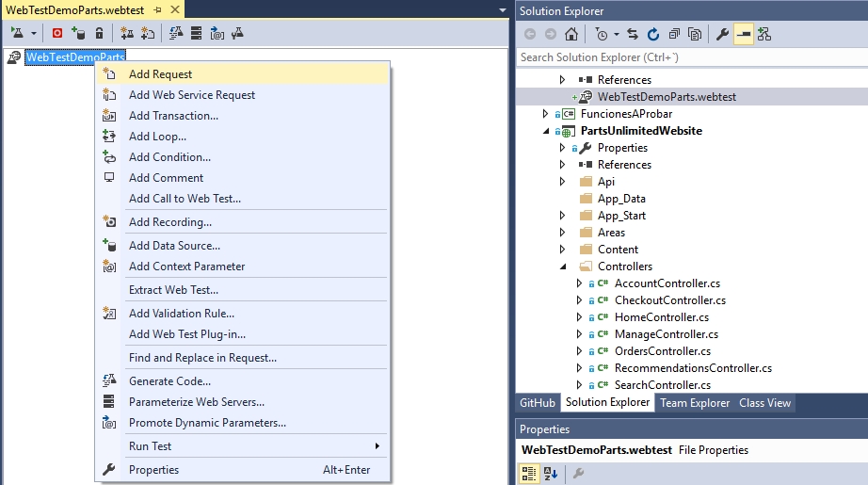Open the Run Test submenu
This screenshot has width=868, height=485.
coord(243,446)
